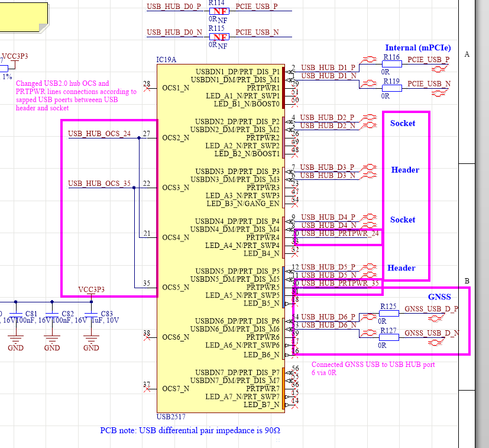Click the VCC3P3 power port above C83
This screenshot has height=448, width=489.
tap(91, 290)
